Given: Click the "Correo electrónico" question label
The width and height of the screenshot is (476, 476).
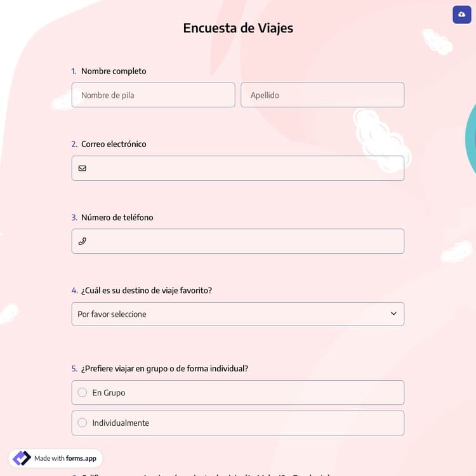Looking at the screenshot, I should 114,144.
